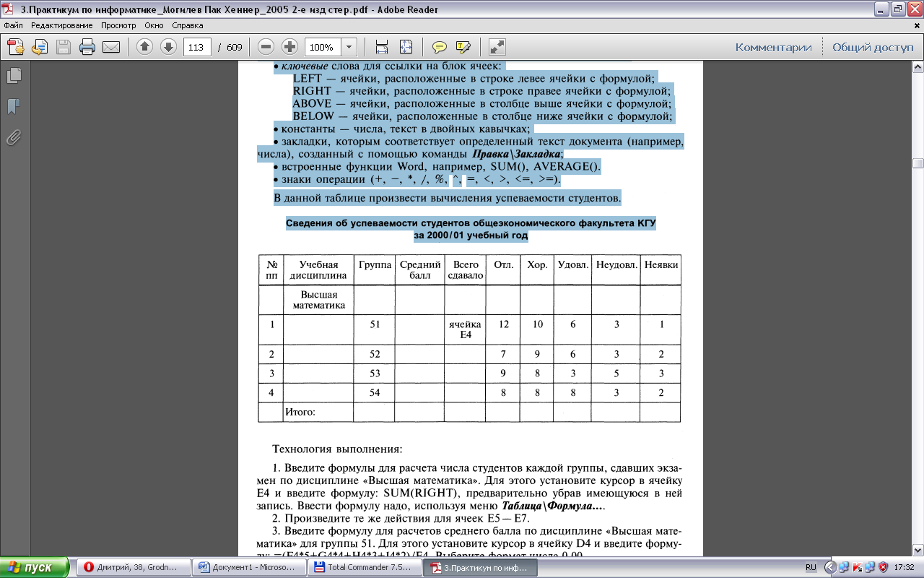Open the Bookmarks side panel

click(x=13, y=106)
